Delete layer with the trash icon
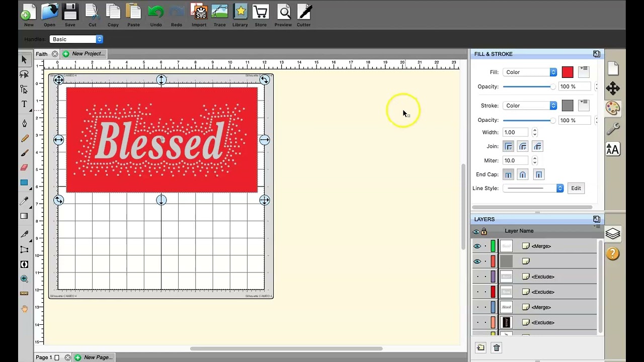This screenshot has width=644, height=362. click(x=497, y=348)
